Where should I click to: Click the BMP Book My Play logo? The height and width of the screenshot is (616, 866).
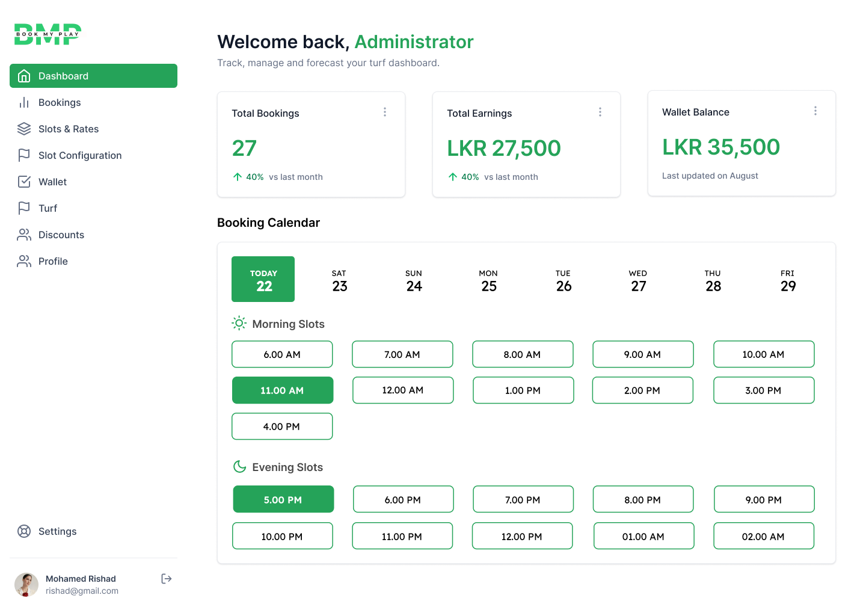(48, 34)
